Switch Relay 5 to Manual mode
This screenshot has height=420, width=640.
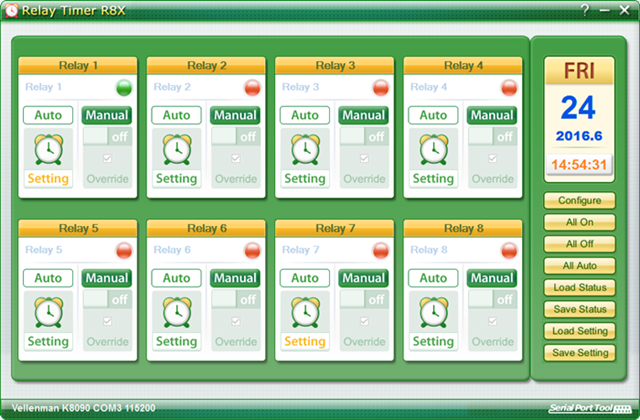(x=107, y=278)
